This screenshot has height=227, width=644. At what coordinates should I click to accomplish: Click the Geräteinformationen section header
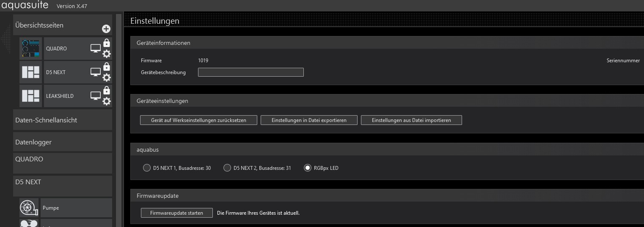(x=387, y=43)
